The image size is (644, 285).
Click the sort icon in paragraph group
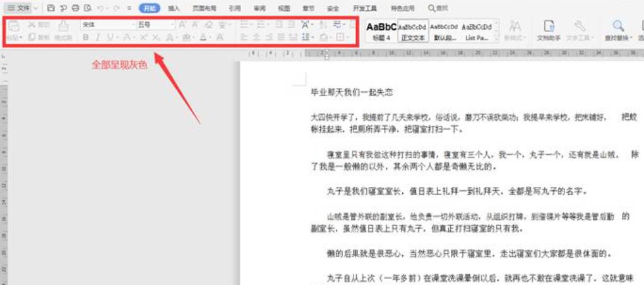tap(323, 25)
